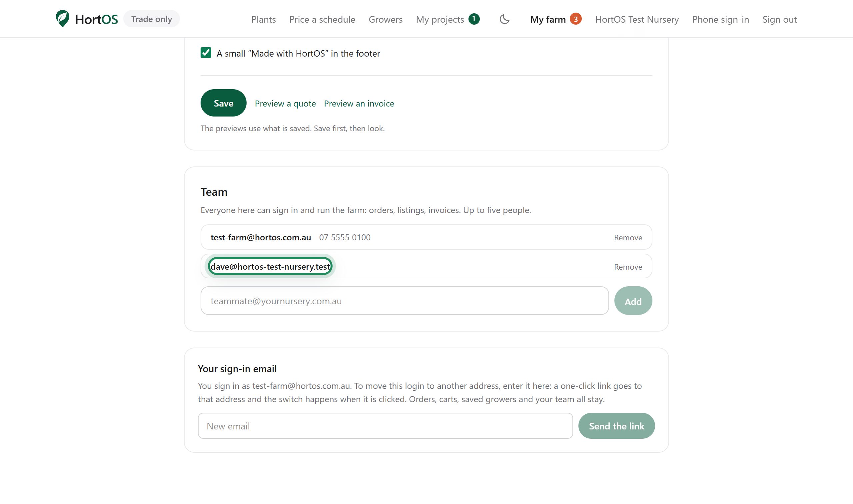Click the green Save button
The image size is (853, 504).
[x=223, y=103]
